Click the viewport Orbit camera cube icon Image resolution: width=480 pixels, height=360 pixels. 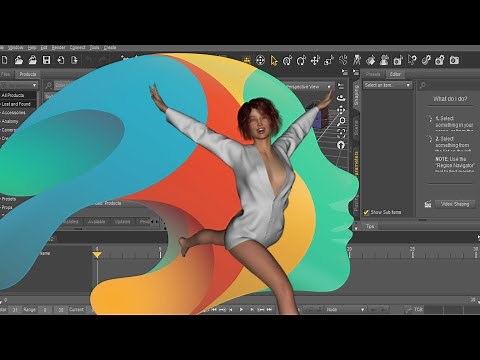coord(341,98)
